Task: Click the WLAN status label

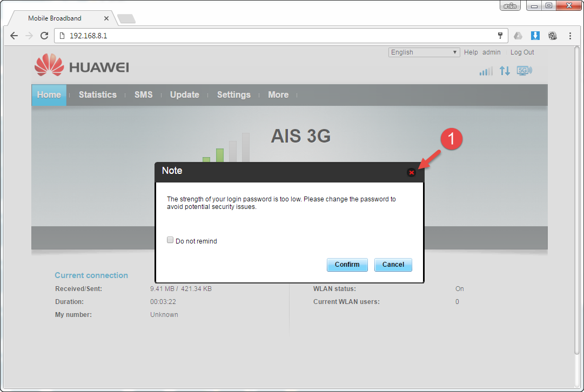Action: (x=334, y=289)
